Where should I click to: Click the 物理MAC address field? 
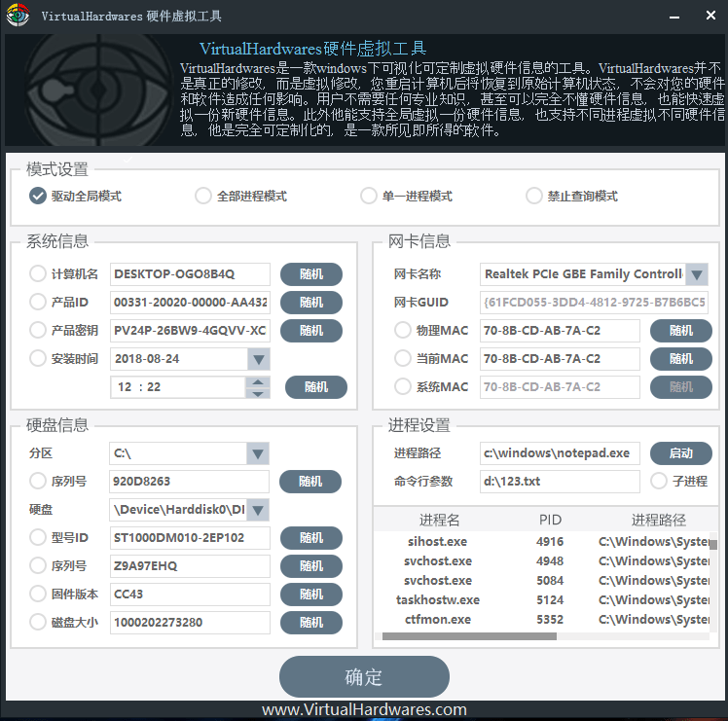click(560, 331)
